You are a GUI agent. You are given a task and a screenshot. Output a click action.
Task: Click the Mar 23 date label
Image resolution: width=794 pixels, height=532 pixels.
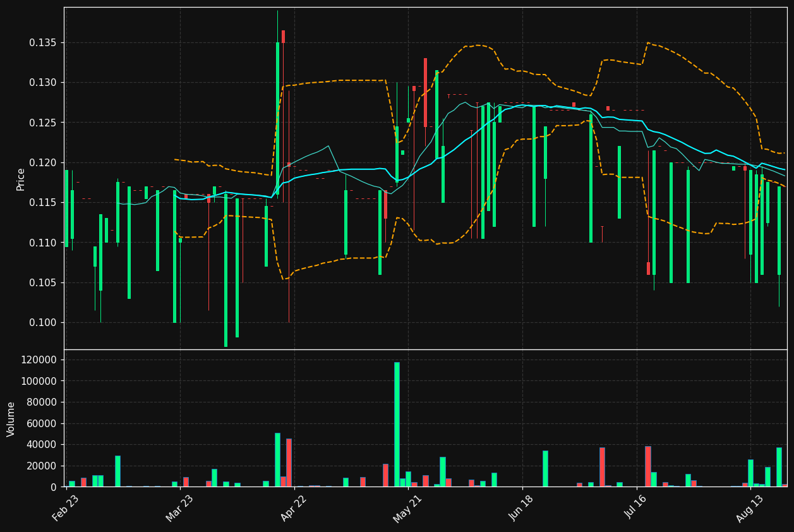[x=180, y=508]
